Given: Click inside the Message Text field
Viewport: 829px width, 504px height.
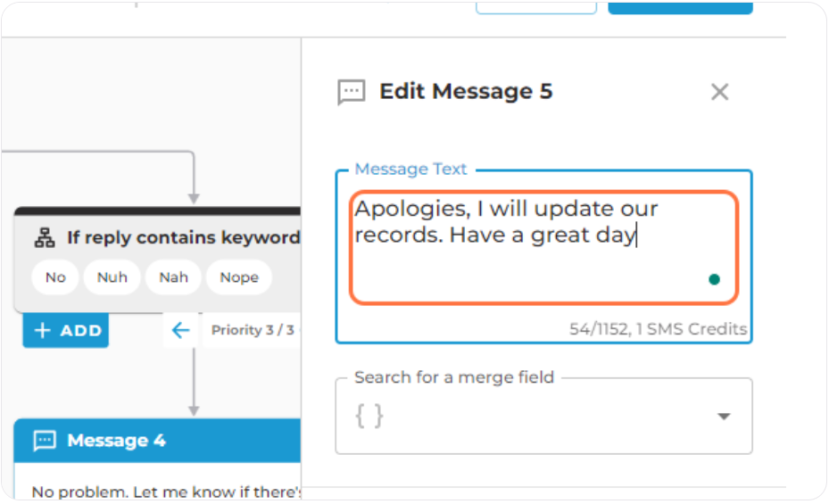Looking at the screenshot, I should (543, 247).
